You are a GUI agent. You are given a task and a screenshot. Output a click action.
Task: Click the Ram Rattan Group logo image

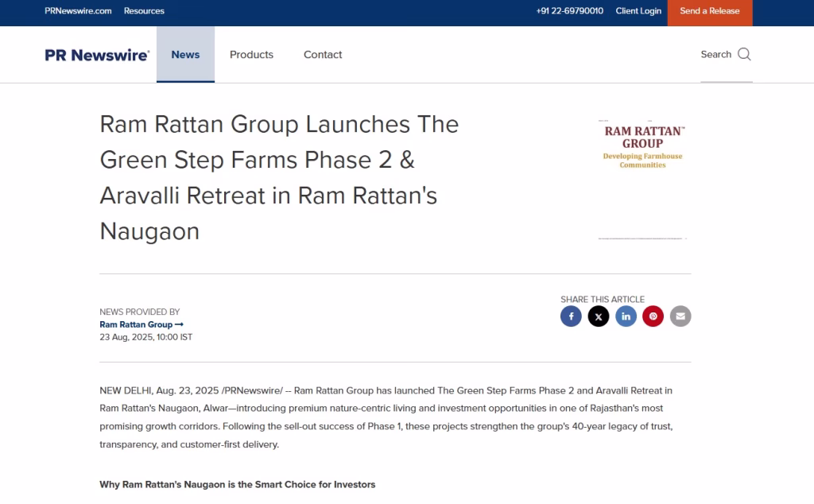641,145
